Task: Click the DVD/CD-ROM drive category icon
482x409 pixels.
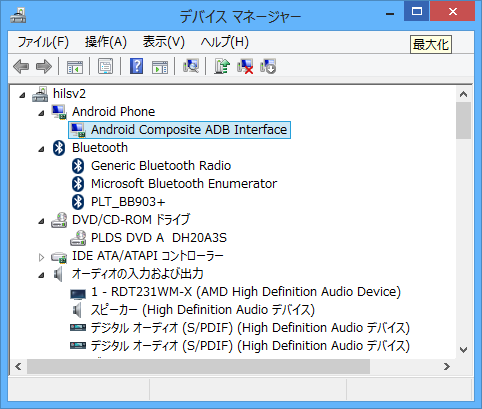Action: point(59,220)
